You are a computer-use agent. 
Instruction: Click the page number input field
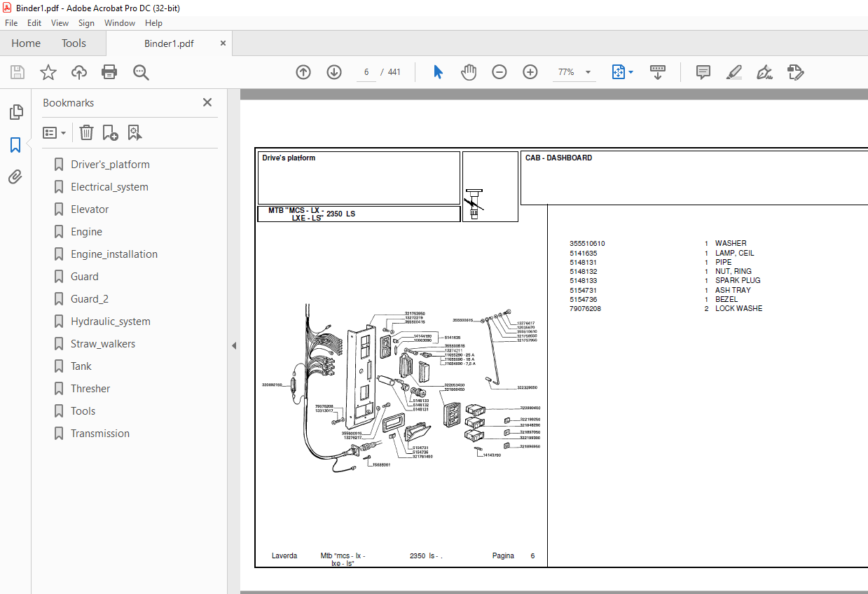pyautogui.click(x=366, y=72)
